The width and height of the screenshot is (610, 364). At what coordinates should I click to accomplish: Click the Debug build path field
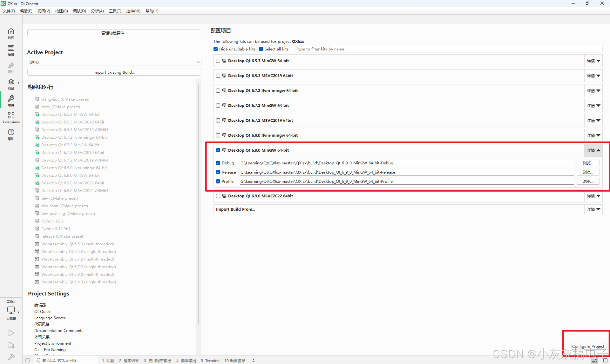tap(407, 163)
